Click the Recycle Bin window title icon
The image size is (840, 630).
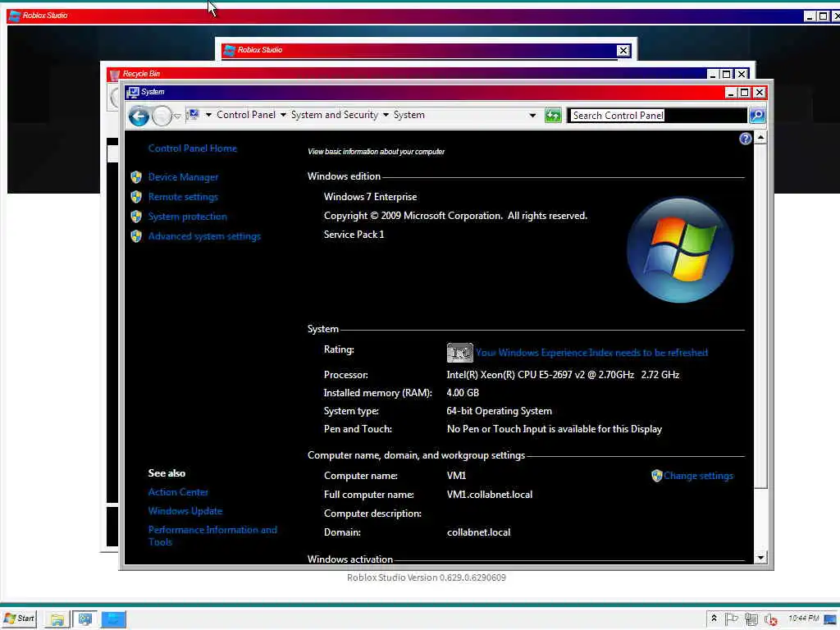coord(114,74)
